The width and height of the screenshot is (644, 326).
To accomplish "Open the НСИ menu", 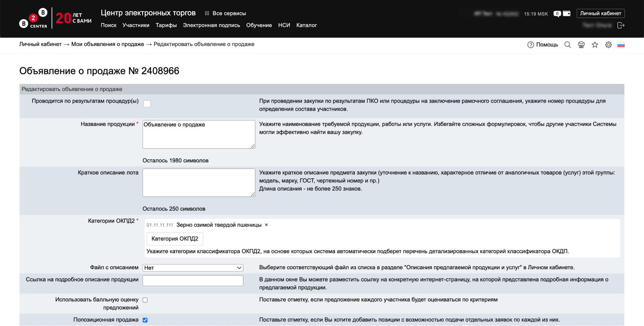I will pyautogui.click(x=284, y=25).
